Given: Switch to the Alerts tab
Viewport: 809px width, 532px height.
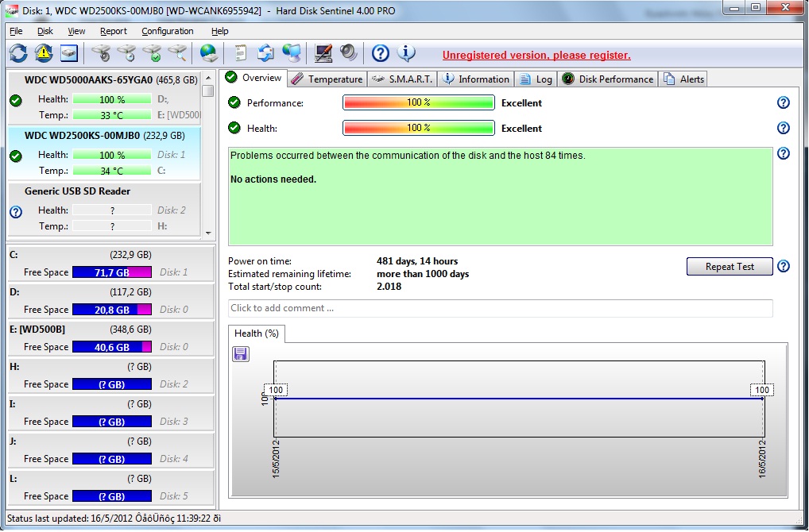Looking at the screenshot, I should [683, 79].
